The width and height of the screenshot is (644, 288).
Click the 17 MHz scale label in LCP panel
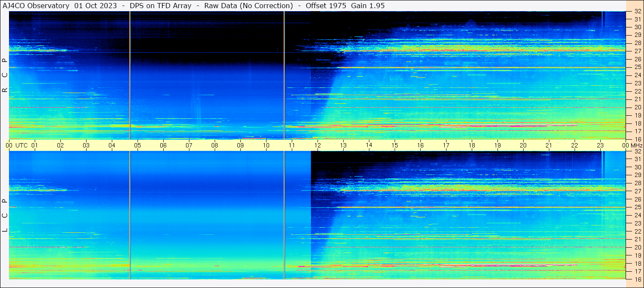point(637,271)
